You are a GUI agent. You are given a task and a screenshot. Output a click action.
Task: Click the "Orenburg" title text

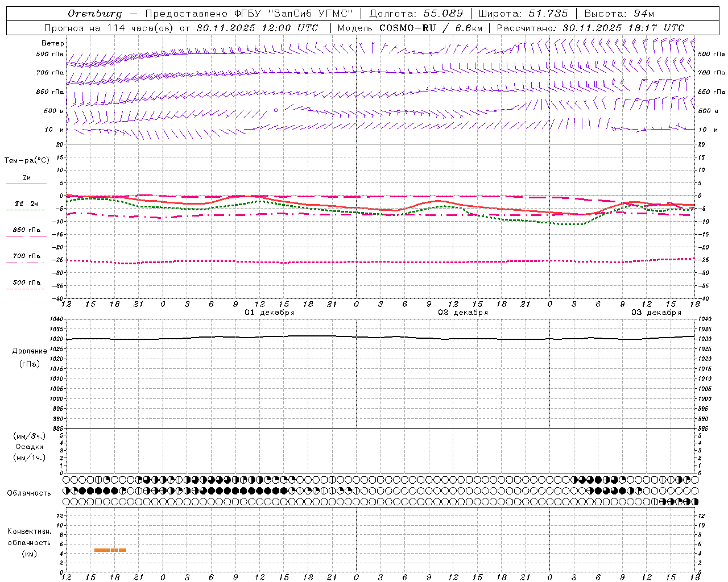(94, 14)
